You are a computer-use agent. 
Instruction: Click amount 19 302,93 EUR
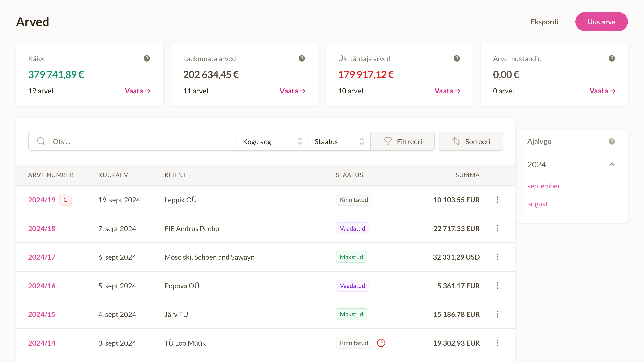tap(457, 343)
